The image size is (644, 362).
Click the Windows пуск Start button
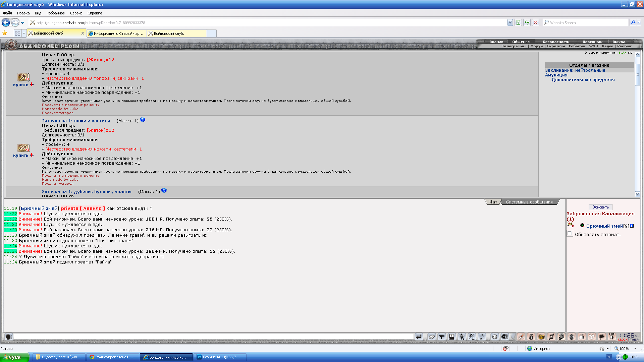coord(14,357)
